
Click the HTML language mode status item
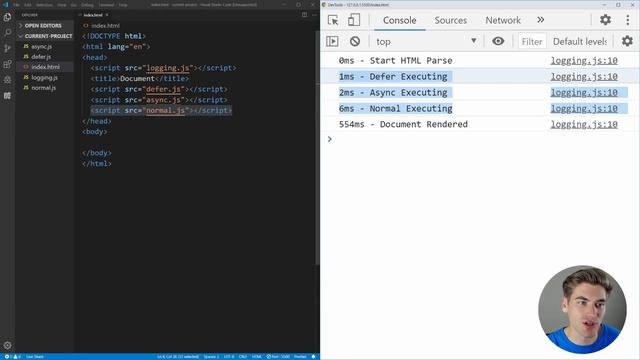point(257,356)
